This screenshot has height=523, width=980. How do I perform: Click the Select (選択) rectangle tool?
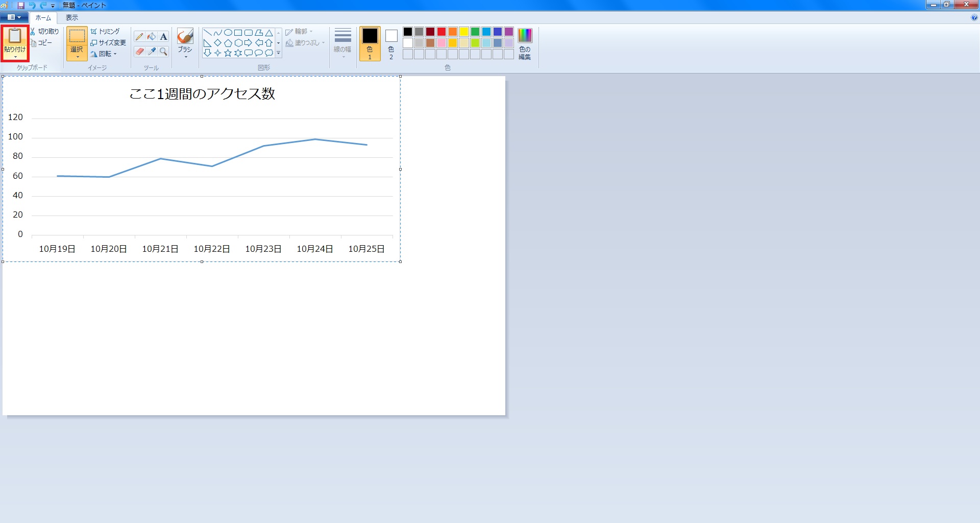point(77,36)
